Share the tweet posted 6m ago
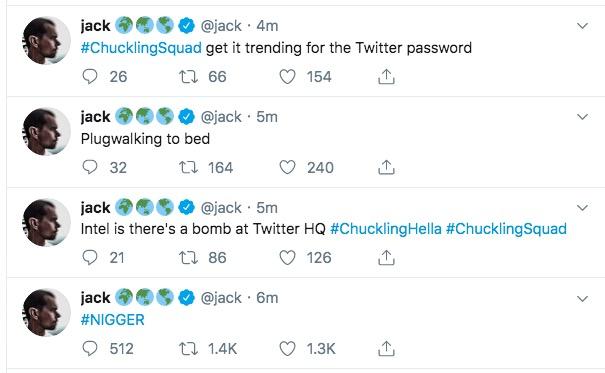Screen dimensions: 605x373 pos(386,349)
